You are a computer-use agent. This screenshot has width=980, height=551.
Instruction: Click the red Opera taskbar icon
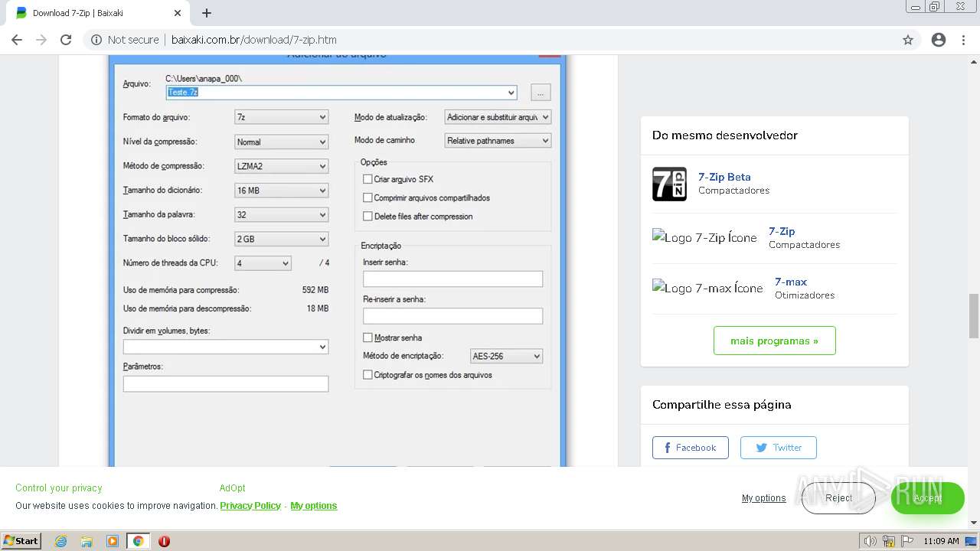(164, 541)
